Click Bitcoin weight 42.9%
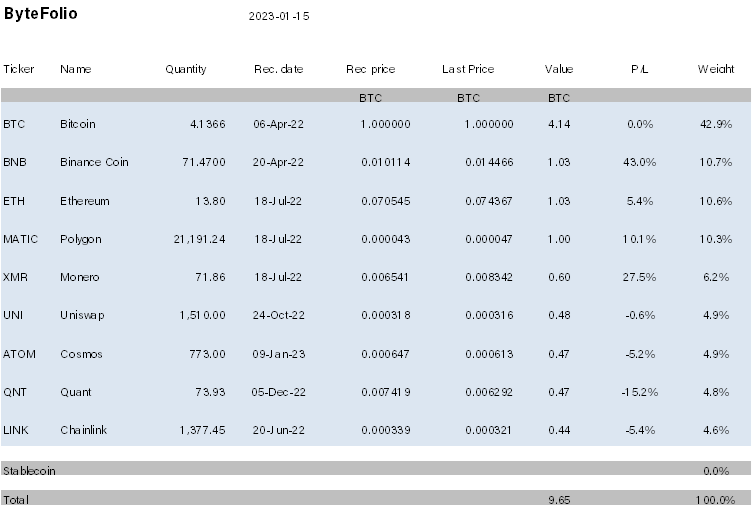The image size is (752, 506). pos(716,124)
